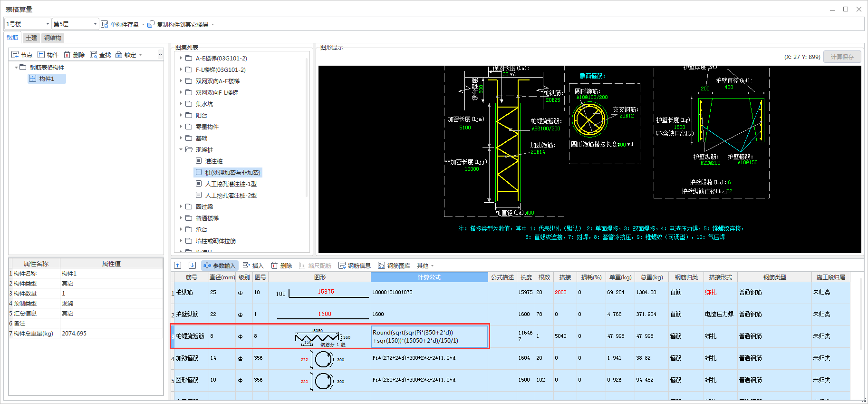This screenshot has width=868, height=404.
Task: Select the 基础 folder
Action: click(201, 138)
